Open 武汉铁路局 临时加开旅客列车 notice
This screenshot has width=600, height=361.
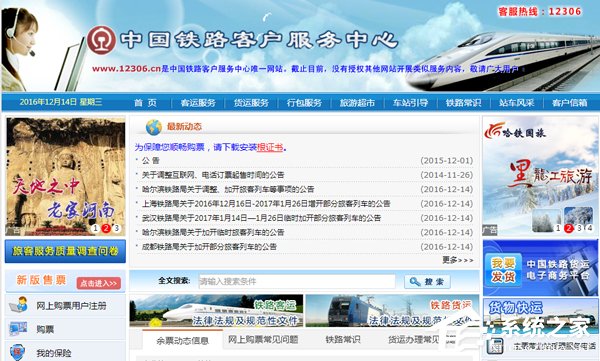[x=261, y=218]
